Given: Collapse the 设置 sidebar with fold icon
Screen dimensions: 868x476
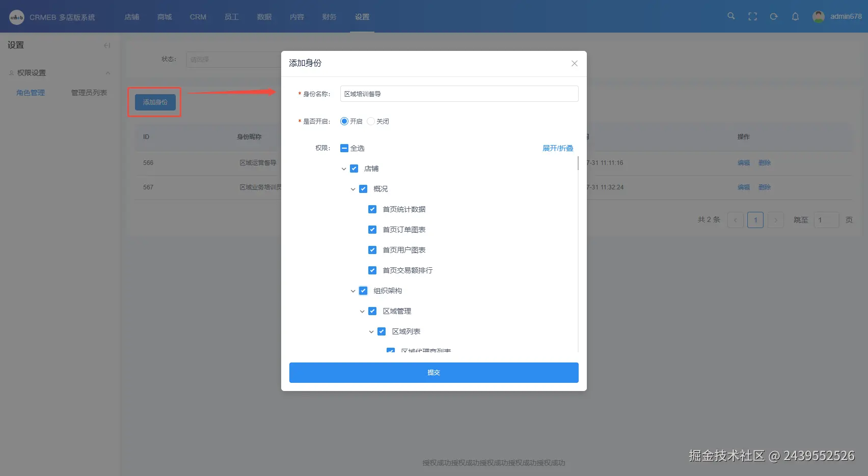Looking at the screenshot, I should point(107,45).
